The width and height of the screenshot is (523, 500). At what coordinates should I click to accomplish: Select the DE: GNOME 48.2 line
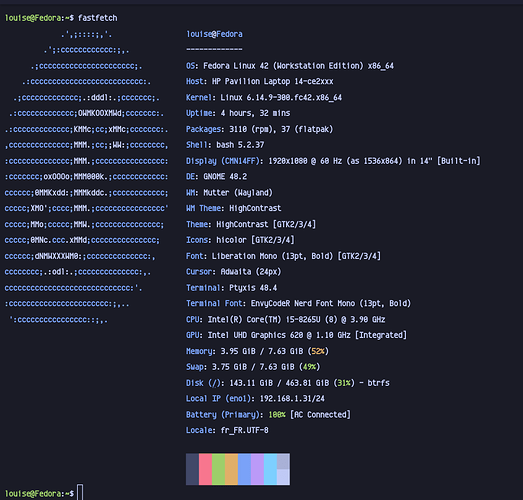coord(216,176)
